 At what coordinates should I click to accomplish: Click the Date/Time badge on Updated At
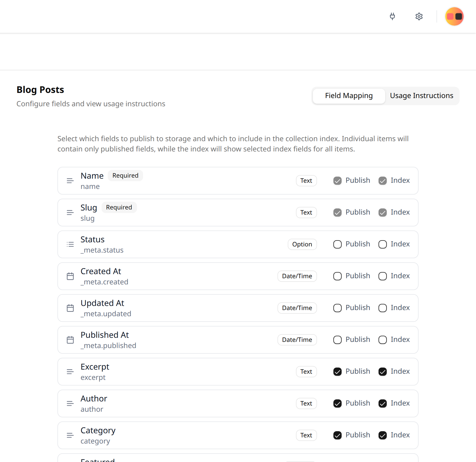point(297,308)
